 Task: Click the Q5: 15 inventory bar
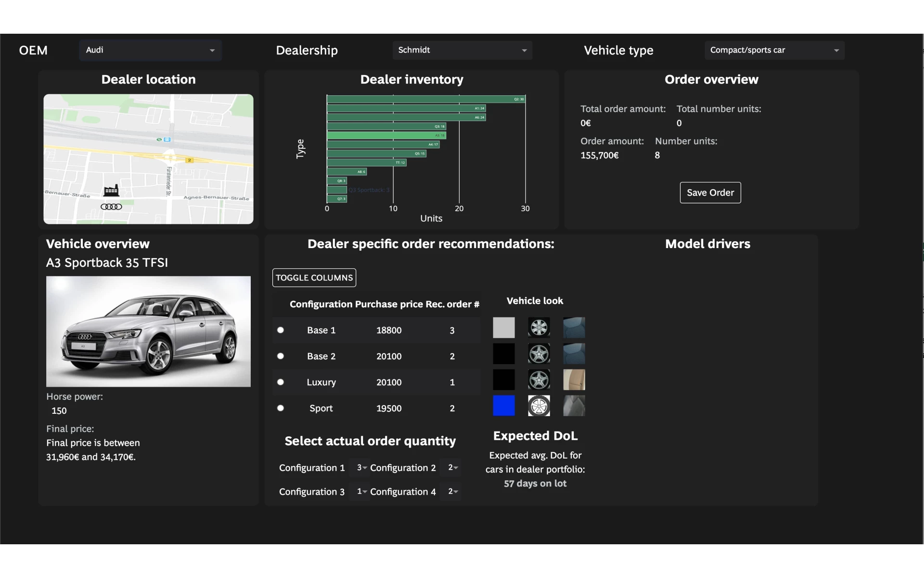click(x=377, y=154)
